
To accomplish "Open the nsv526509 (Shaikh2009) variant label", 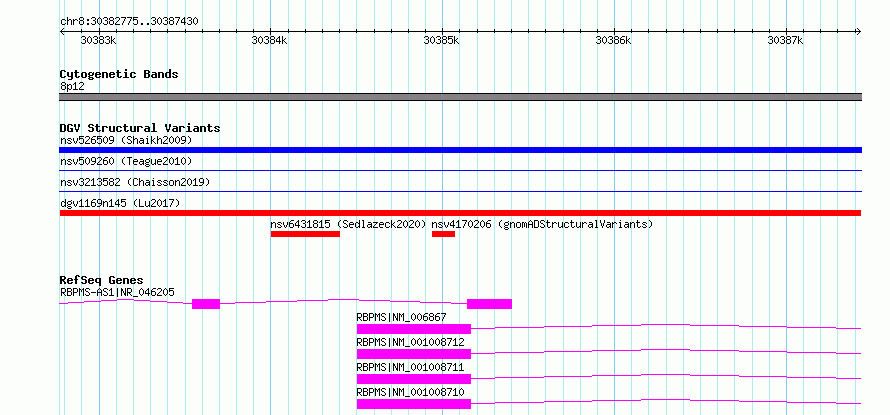I will pyautogui.click(x=127, y=140).
